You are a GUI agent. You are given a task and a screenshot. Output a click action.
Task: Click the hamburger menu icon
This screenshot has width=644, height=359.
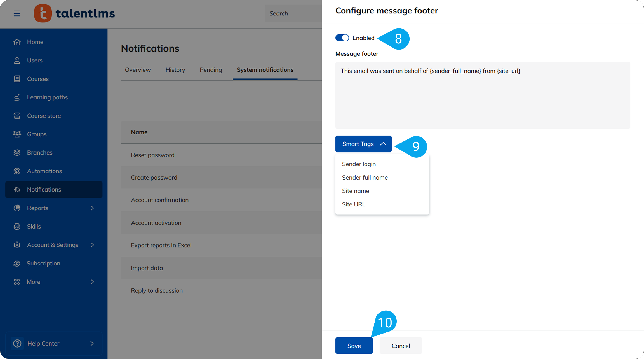(x=17, y=13)
